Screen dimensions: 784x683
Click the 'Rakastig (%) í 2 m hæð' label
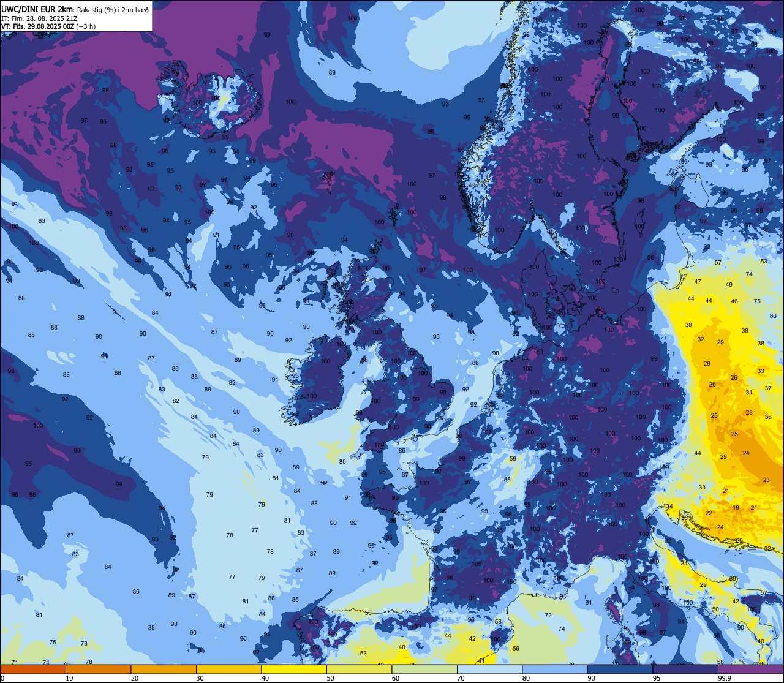113,9
